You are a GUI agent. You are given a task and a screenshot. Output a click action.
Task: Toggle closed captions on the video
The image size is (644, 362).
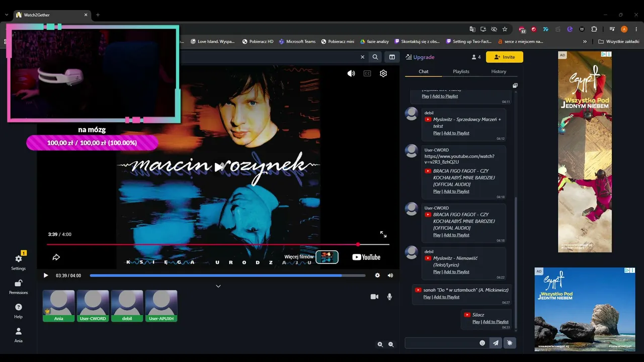coord(367,73)
